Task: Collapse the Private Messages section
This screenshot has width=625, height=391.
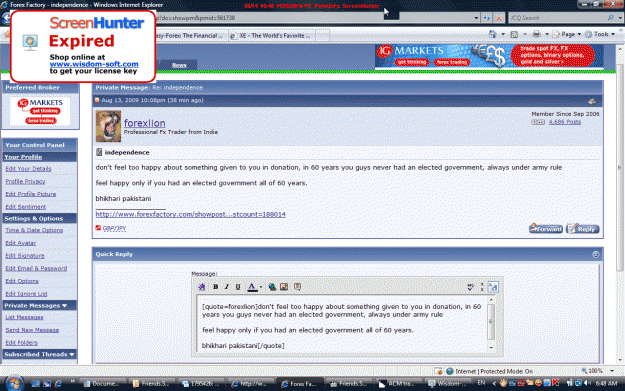Action: (x=64, y=306)
